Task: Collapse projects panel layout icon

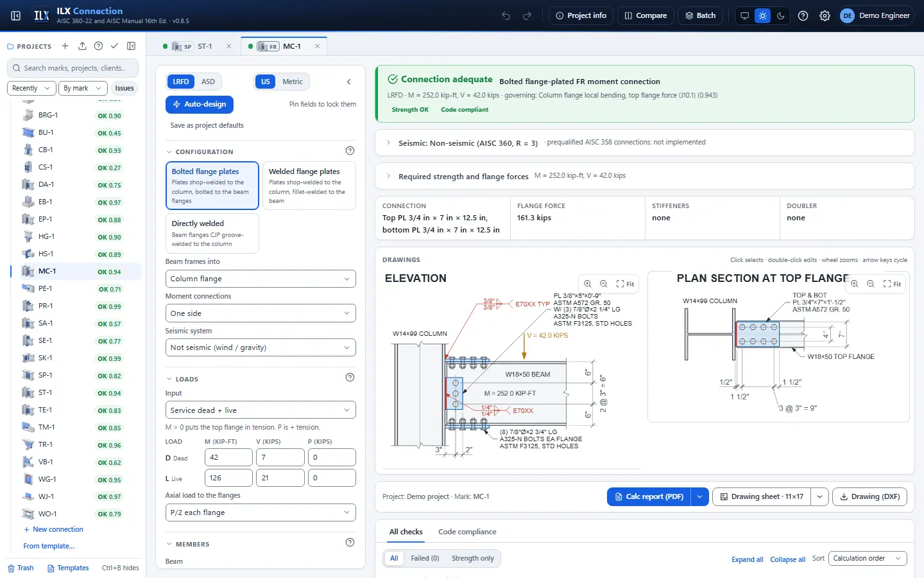Action: pos(132,46)
